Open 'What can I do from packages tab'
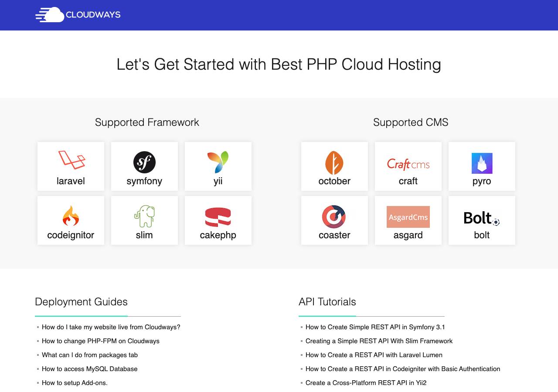Image resolution: width=558 pixels, height=392 pixels. (x=90, y=355)
